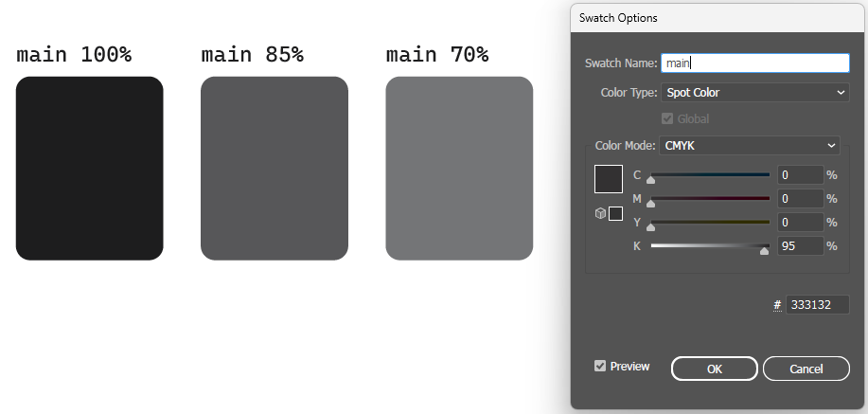This screenshot has width=868, height=414.
Task: Click the greyed Global checkbox
Action: coord(667,118)
